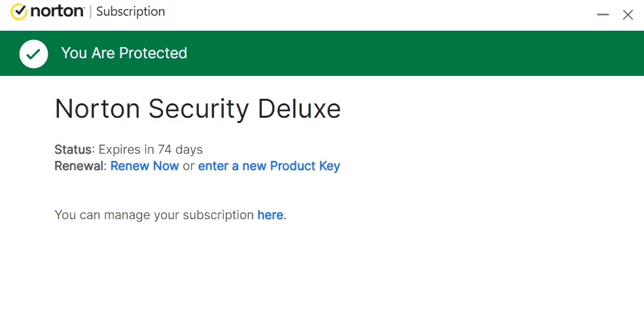Click the green protection status banner
The image size is (644, 314).
322,54
